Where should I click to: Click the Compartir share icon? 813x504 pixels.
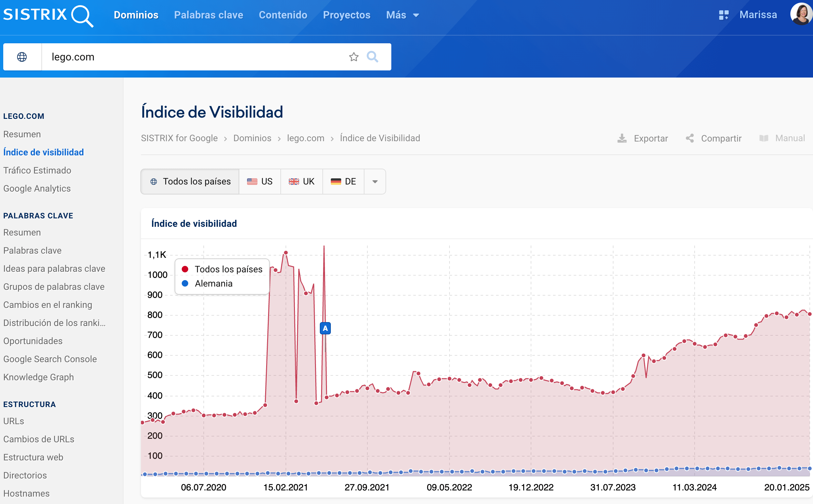[690, 138]
